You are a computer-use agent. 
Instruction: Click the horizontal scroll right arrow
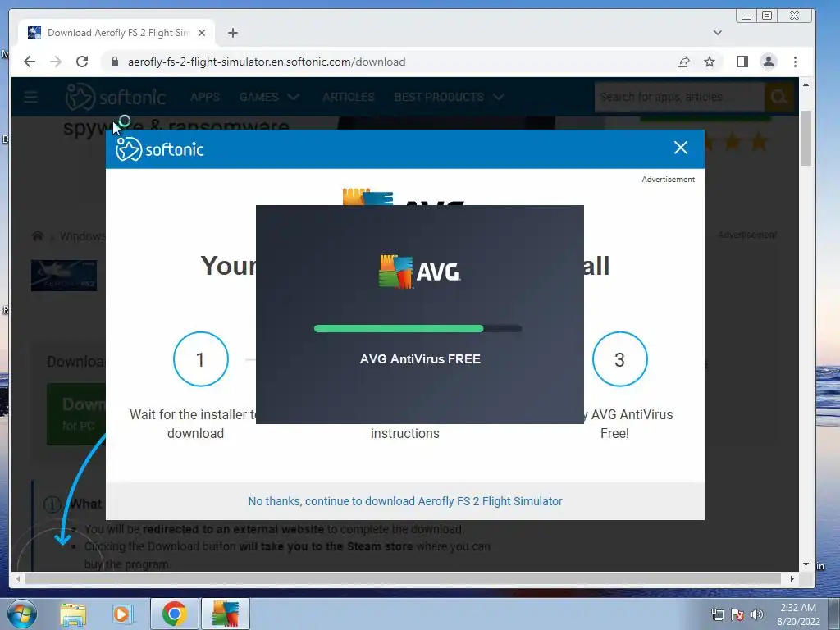pos(792,578)
